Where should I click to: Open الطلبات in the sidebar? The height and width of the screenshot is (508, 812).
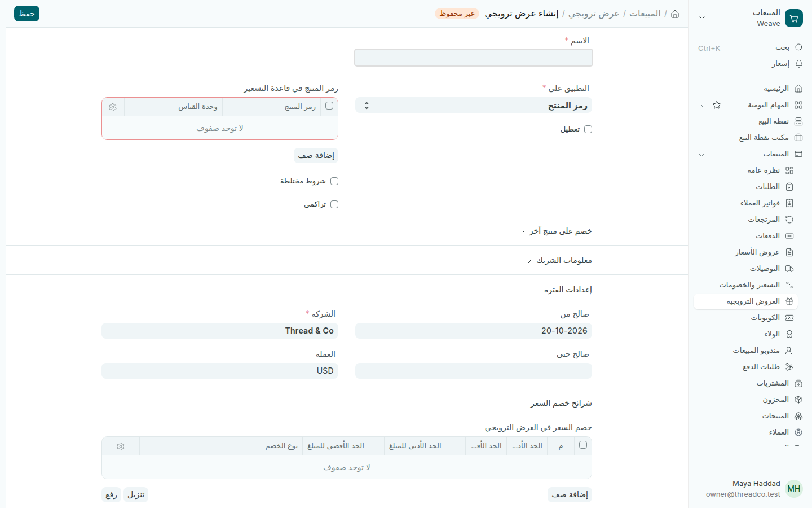(768, 187)
